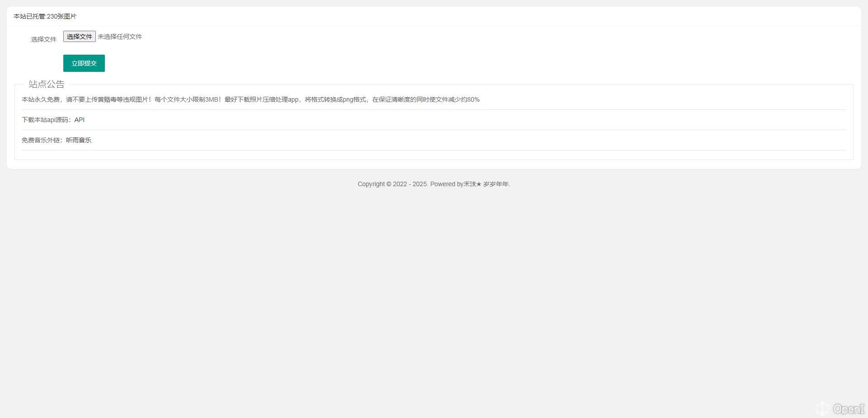Open the API source code link
Image resolution: width=868 pixels, height=418 pixels.
(x=80, y=120)
